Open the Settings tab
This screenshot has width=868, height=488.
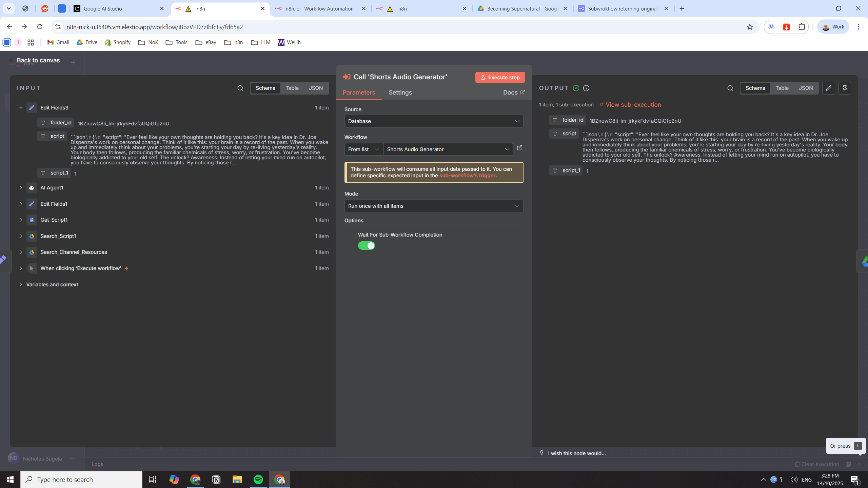coord(400,93)
